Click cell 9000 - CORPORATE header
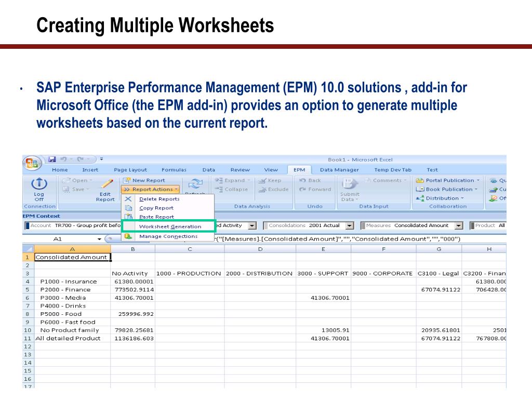The image size is (532, 399). click(383, 273)
